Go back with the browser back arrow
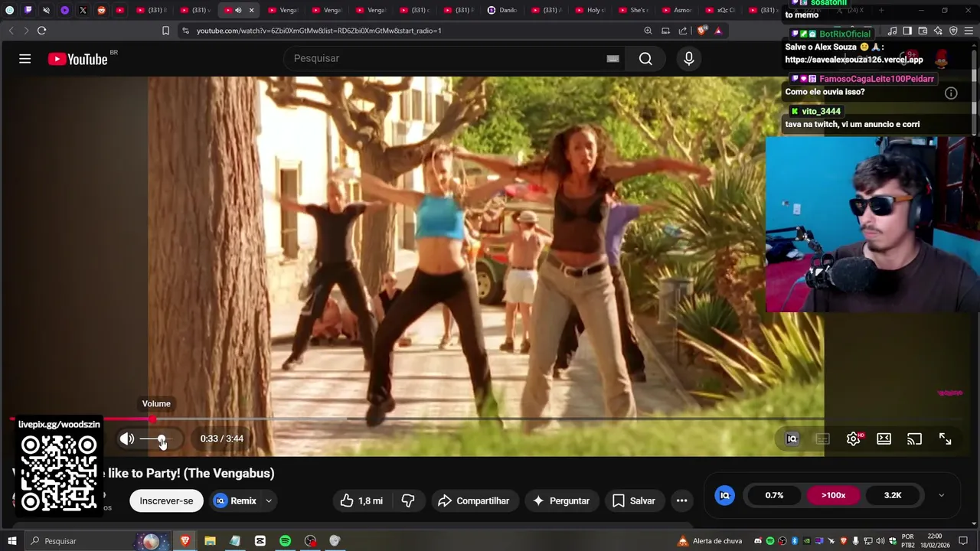980x551 pixels. 11,31
